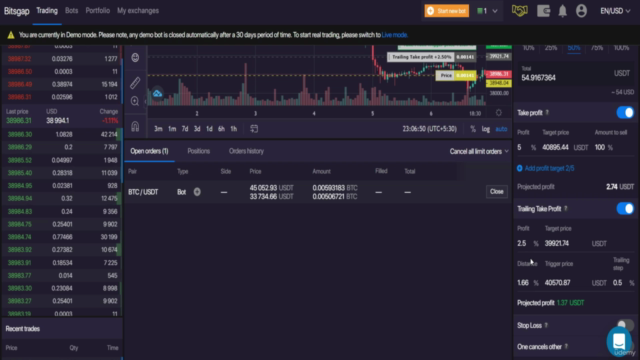Show the Trailing Take Profit help icon
Screen dimensions: 640x360
pyautogui.click(x=566, y=209)
